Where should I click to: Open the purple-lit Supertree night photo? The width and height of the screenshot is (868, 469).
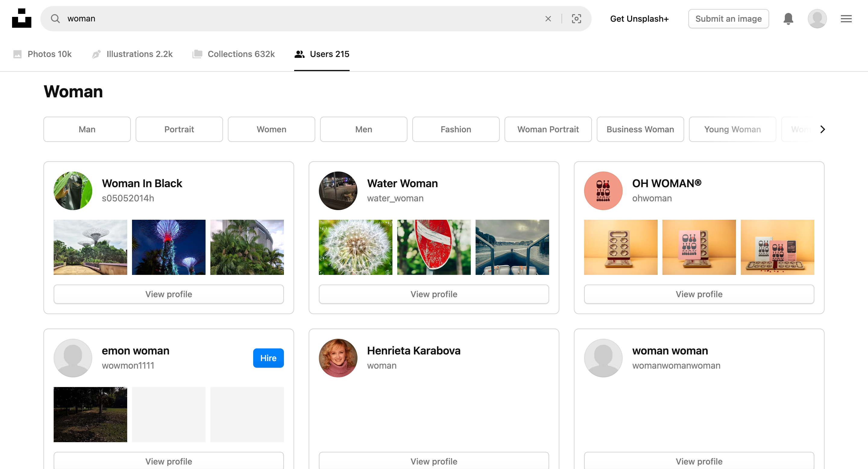pos(169,247)
